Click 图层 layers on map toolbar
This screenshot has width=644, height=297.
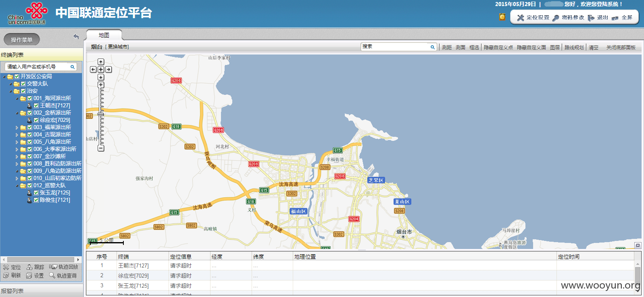[555, 47]
